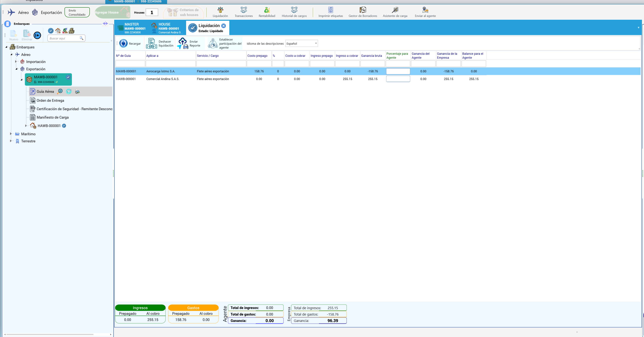Click the blue checkmark filter icon above search
644x337 pixels.
(x=51, y=31)
